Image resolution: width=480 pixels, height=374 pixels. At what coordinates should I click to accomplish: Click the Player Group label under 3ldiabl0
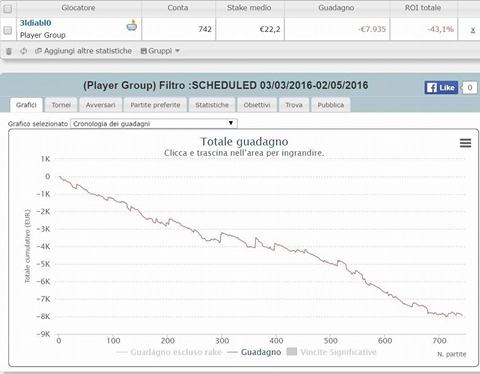(43, 35)
